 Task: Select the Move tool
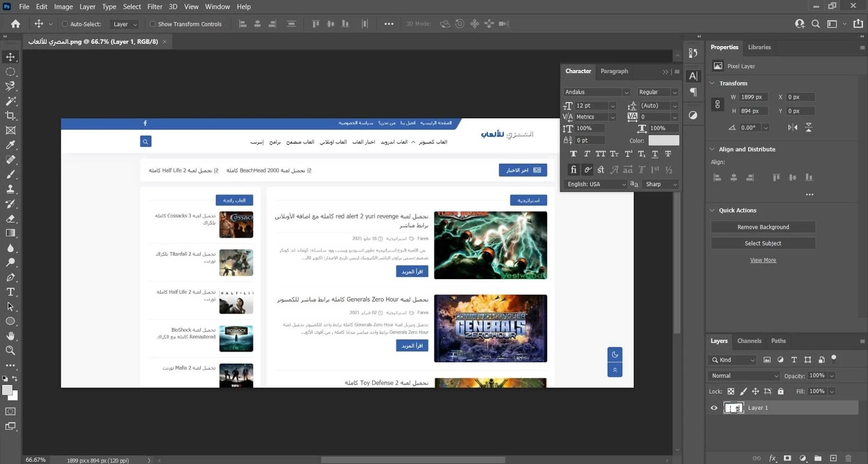[10, 57]
